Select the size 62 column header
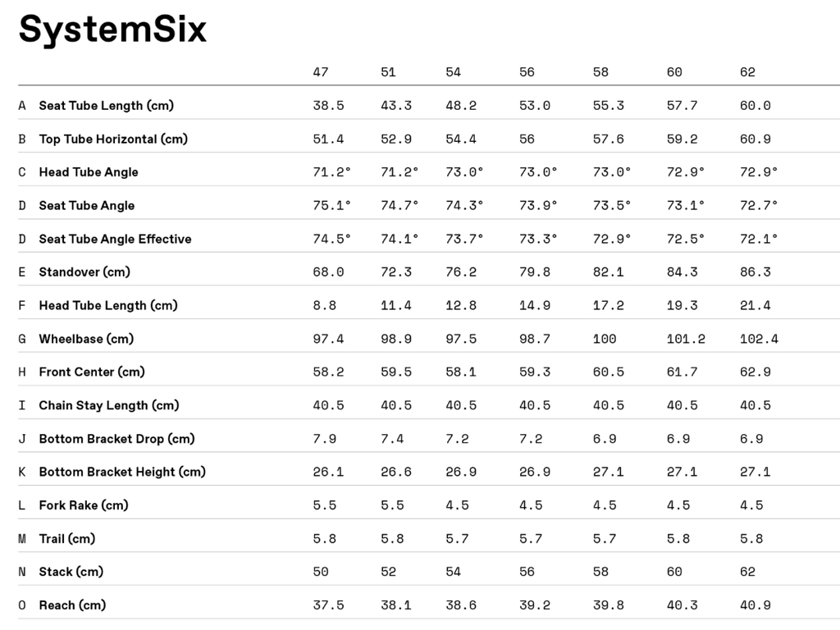Screen dimensions: 840x630 pyautogui.click(x=747, y=72)
